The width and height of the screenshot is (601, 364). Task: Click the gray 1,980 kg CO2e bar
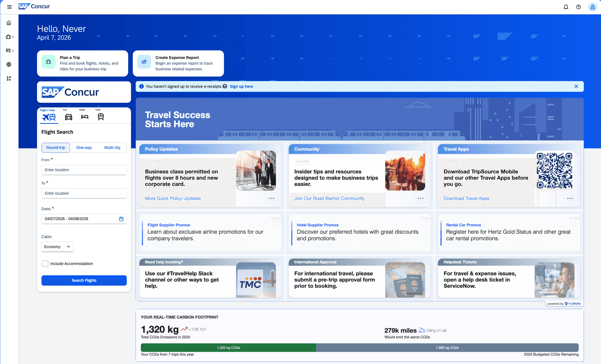[447, 348]
